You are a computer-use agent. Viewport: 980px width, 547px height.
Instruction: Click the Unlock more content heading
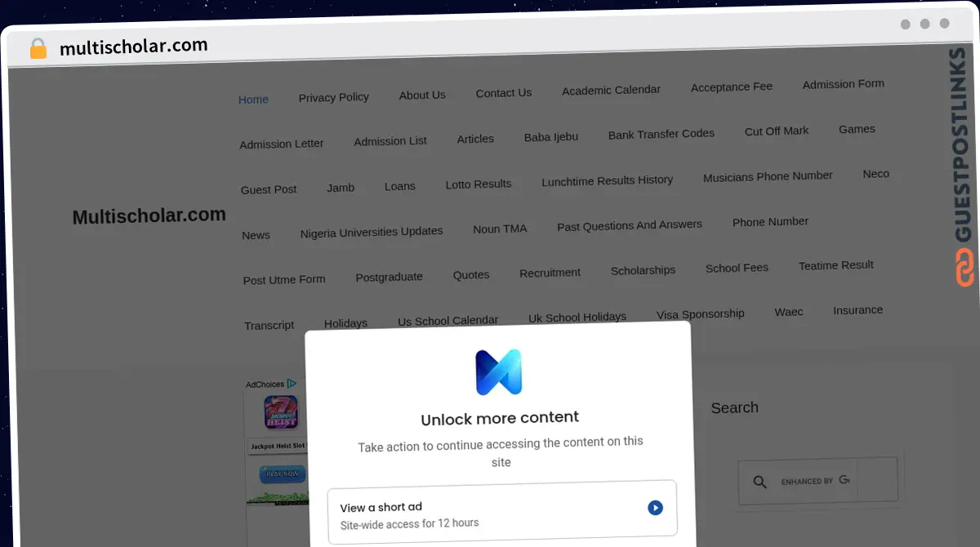click(x=500, y=419)
